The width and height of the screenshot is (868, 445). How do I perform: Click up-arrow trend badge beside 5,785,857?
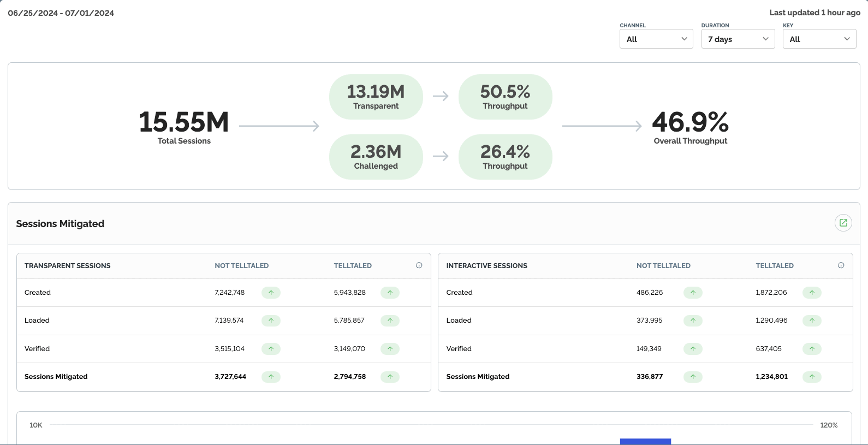pyautogui.click(x=390, y=321)
